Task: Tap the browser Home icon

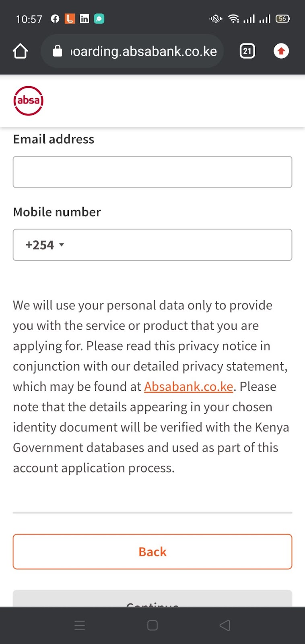Action: pos(20,51)
